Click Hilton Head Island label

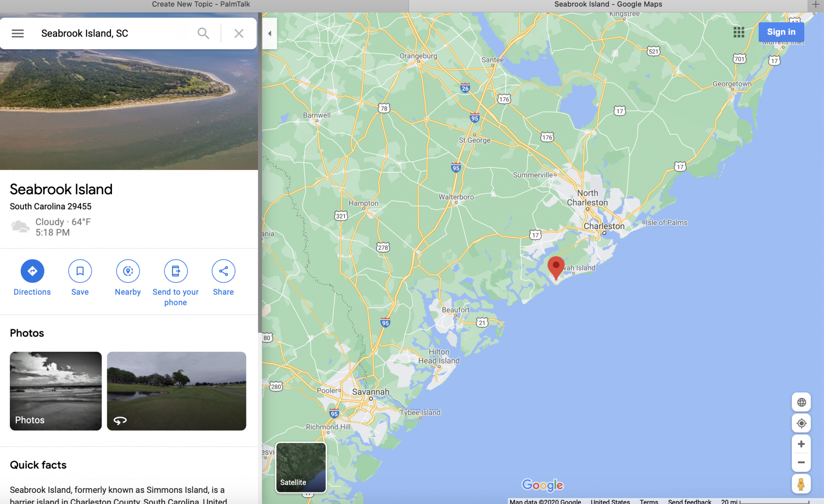(x=439, y=356)
